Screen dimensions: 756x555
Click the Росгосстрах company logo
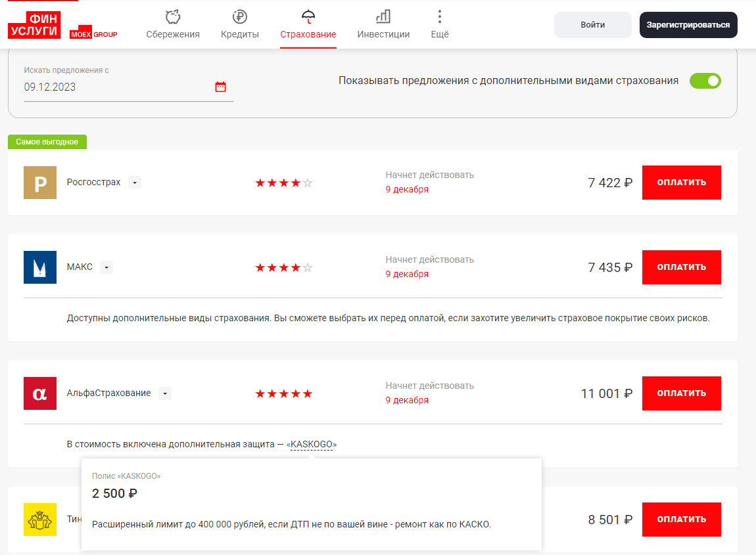point(40,183)
